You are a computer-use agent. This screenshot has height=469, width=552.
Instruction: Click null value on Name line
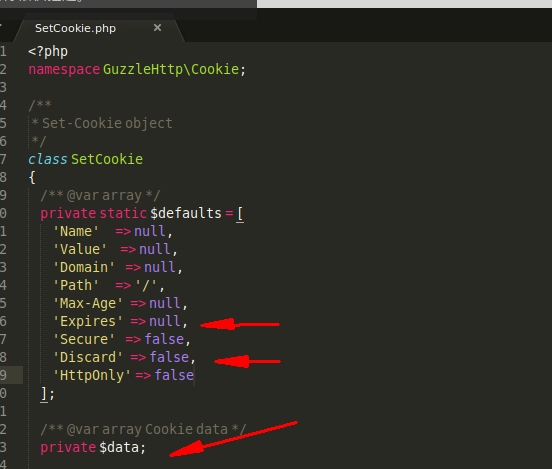150,231
